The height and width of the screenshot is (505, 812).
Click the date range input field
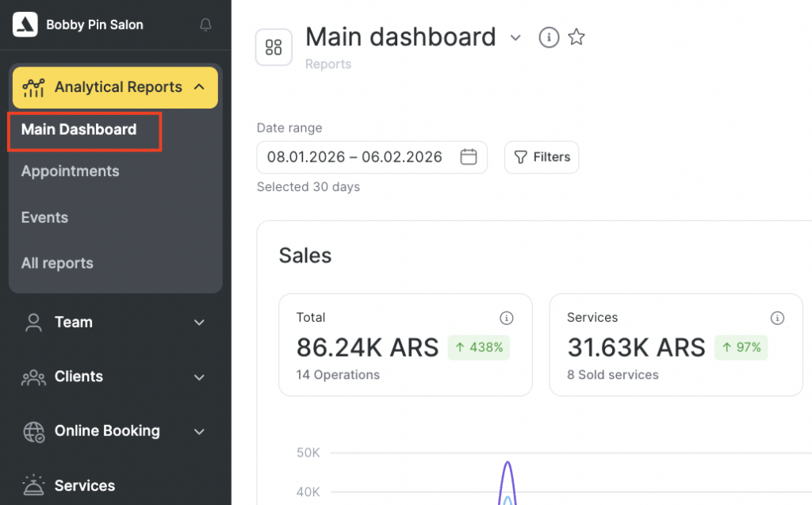point(355,157)
